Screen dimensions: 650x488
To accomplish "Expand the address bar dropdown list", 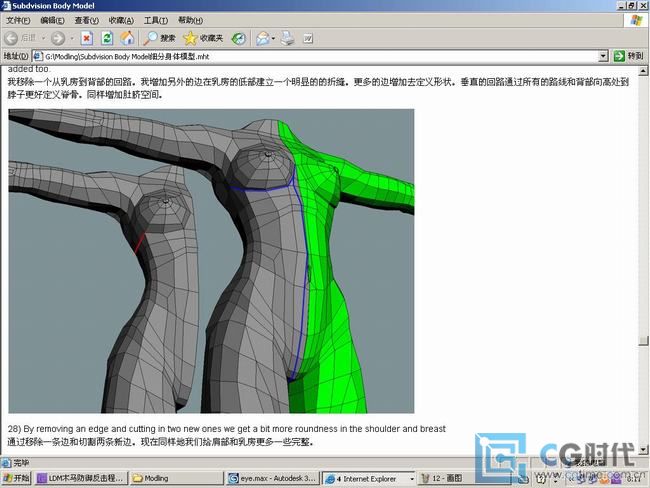I will point(604,56).
